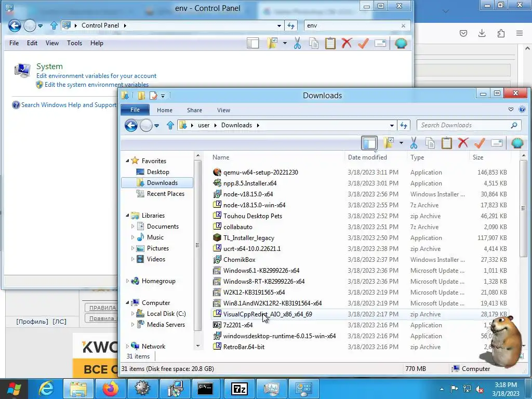Viewport: 532px width, 399px height.
Task: Open Search Windows Help and Support link
Action: pyautogui.click(x=69, y=105)
